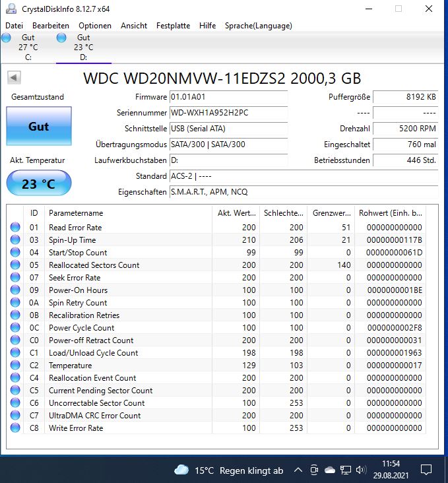Click the status dot for Power-On Hours
This screenshot has height=483, width=448.
pos(15,290)
